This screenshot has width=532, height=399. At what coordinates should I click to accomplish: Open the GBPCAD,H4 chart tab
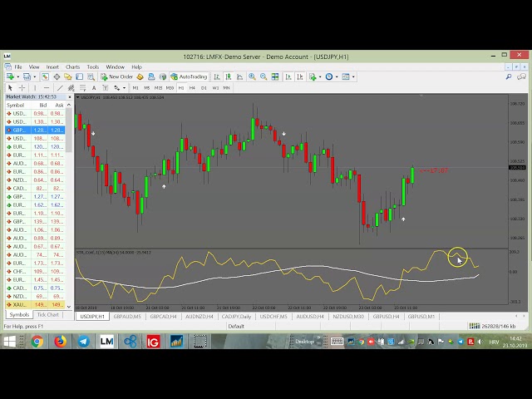coord(165,317)
